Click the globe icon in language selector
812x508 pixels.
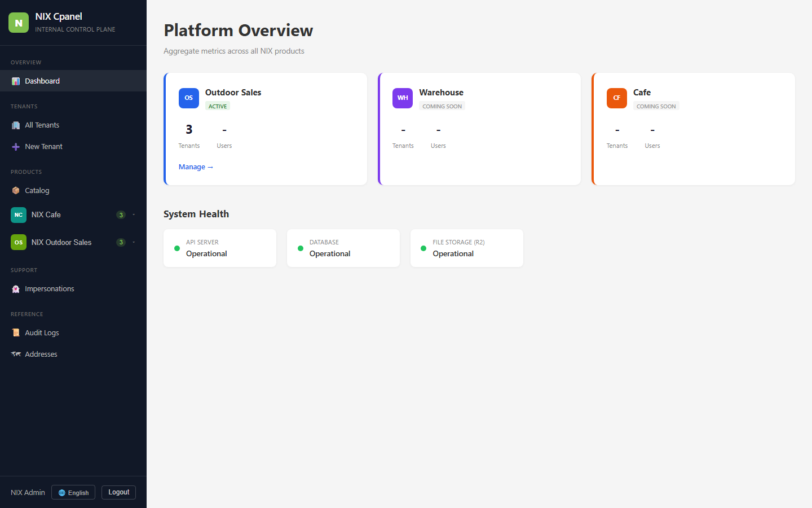(x=62, y=493)
